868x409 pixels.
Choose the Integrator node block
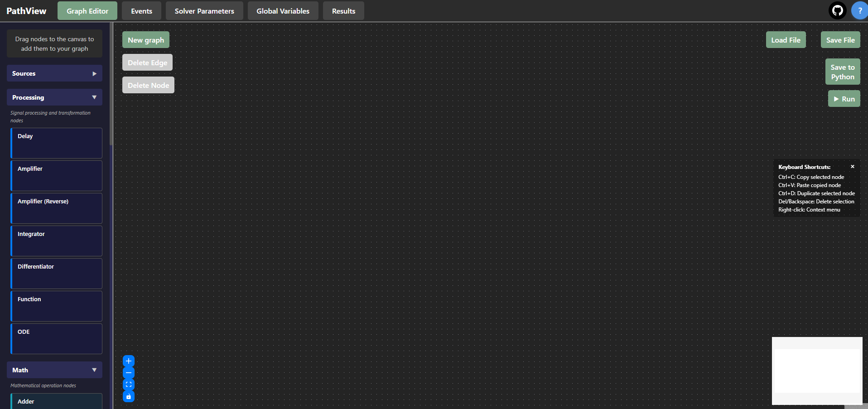(x=57, y=241)
